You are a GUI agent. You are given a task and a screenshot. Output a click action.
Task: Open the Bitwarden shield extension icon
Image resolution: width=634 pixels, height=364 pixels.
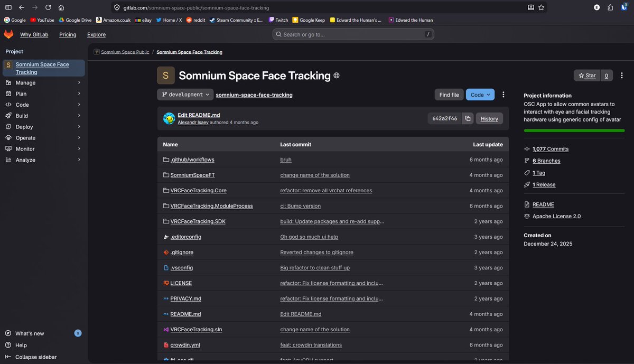click(623, 8)
